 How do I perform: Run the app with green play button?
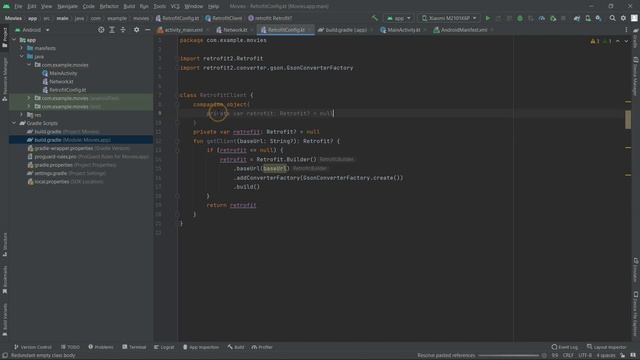pyautogui.click(x=488, y=18)
